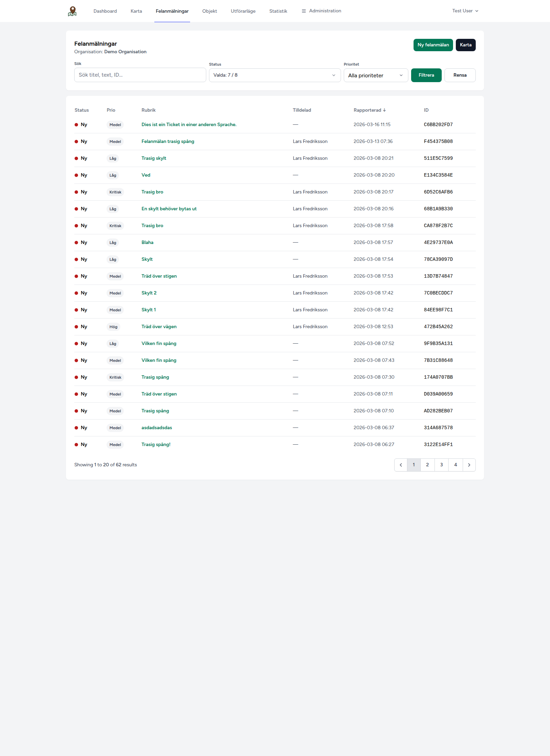Focus the Sök titel, text, ID search field
Screen dimensions: 550x756
pyautogui.click(x=140, y=75)
